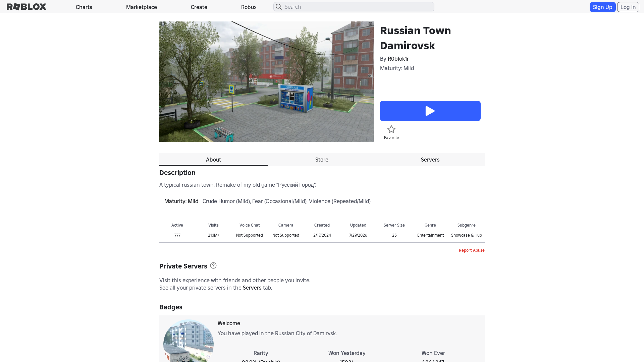Click the Entertainment genre value
The height and width of the screenshot is (362, 644).
pyautogui.click(x=430, y=235)
